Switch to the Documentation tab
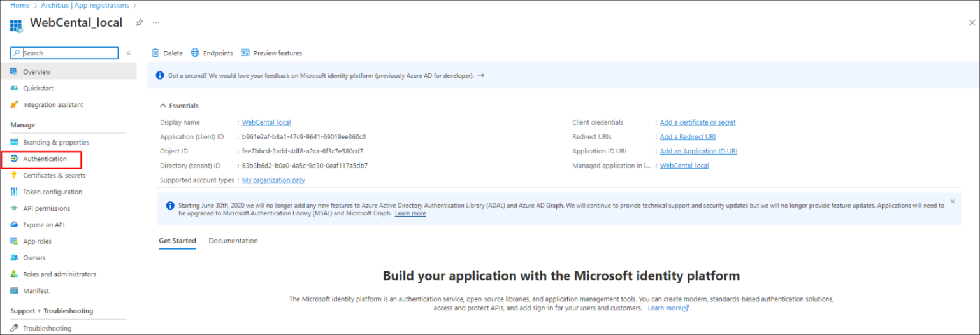 click(233, 241)
